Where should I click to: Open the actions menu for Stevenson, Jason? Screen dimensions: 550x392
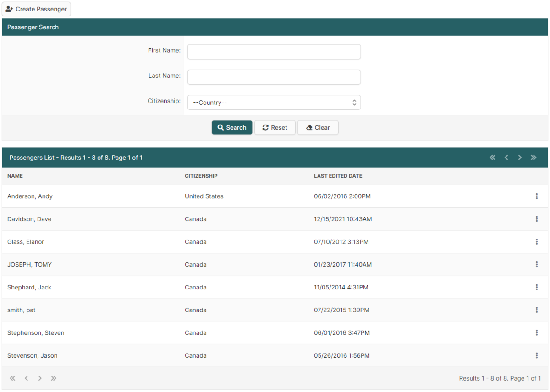click(537, 355)
